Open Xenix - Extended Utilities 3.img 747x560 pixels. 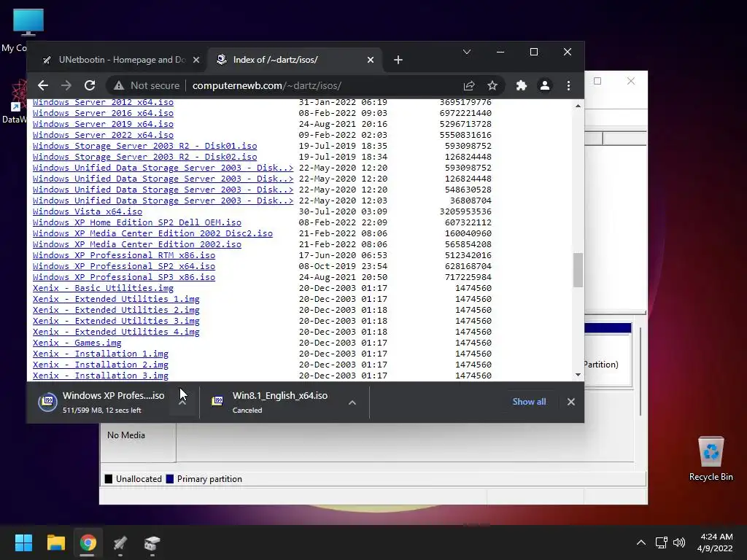[x=116, y=322]
